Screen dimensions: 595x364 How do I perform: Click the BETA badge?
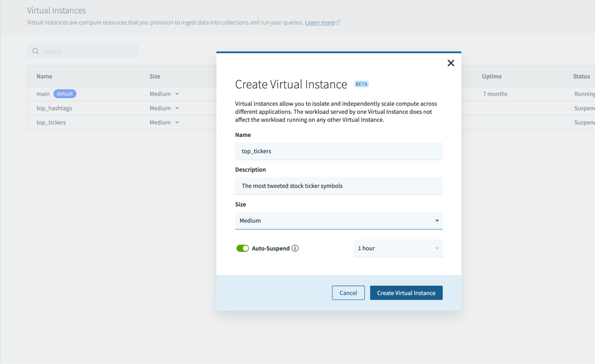pyautogui.click(x=361, y=84)
